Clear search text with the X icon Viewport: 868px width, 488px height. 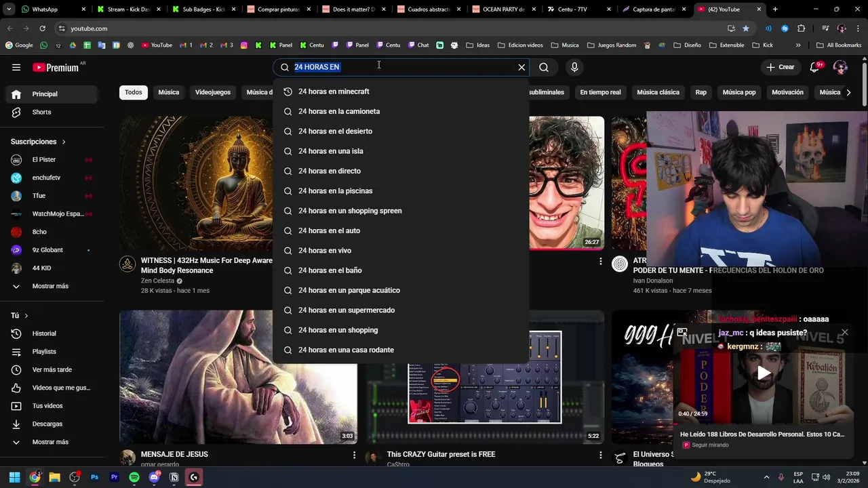521,67
